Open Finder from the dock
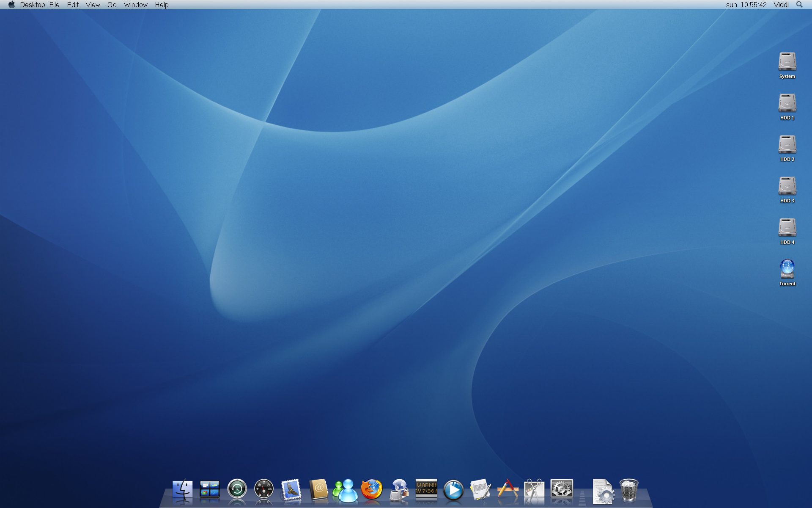 pos(182,490)
